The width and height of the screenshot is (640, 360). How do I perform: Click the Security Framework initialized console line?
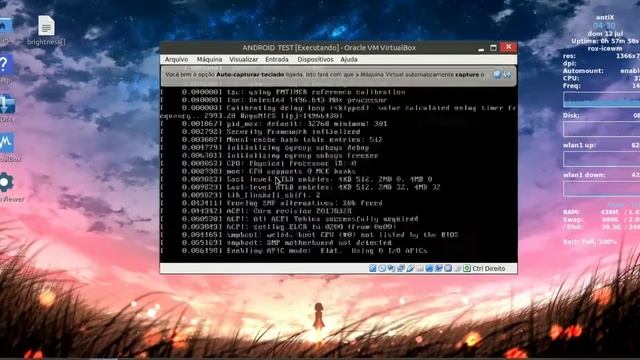coord(261,132)
